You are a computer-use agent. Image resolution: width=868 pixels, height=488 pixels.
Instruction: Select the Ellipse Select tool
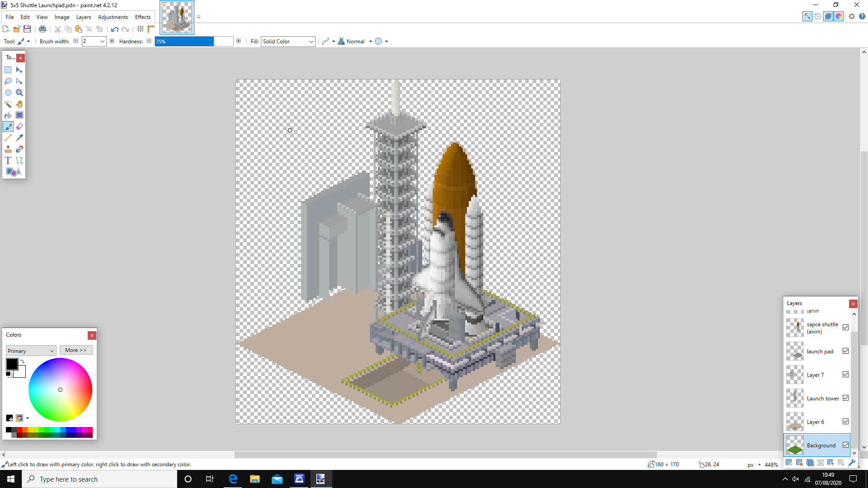tap(8, 93)
